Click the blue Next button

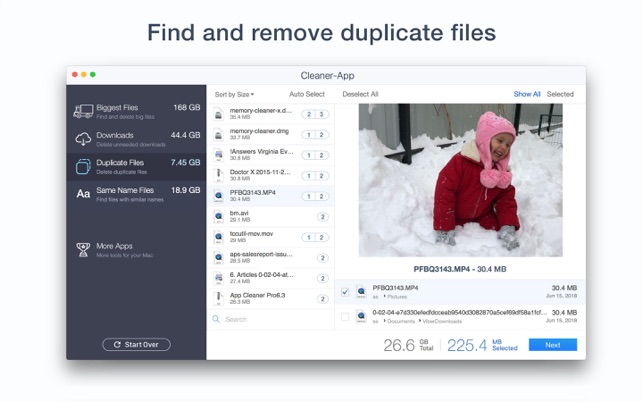(553, 345)
